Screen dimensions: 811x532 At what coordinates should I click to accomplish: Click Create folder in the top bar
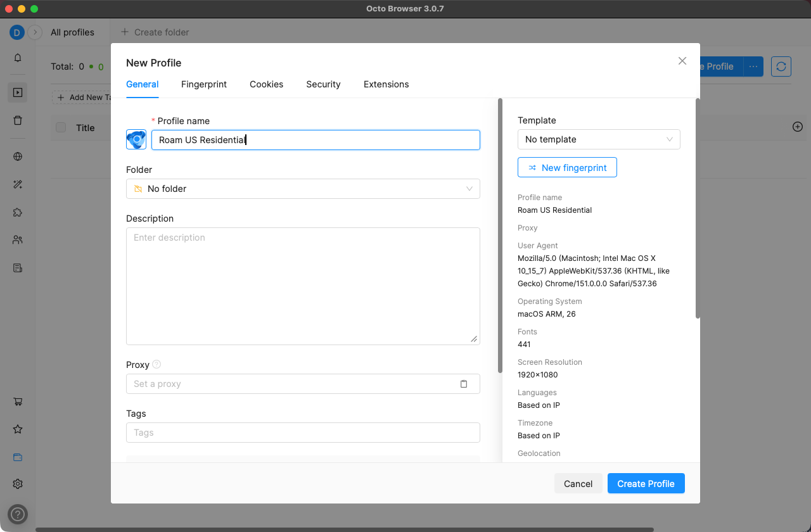(155, 32)
